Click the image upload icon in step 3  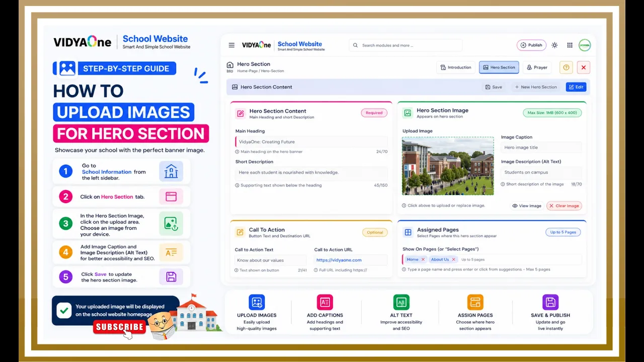tap(171, 224)
